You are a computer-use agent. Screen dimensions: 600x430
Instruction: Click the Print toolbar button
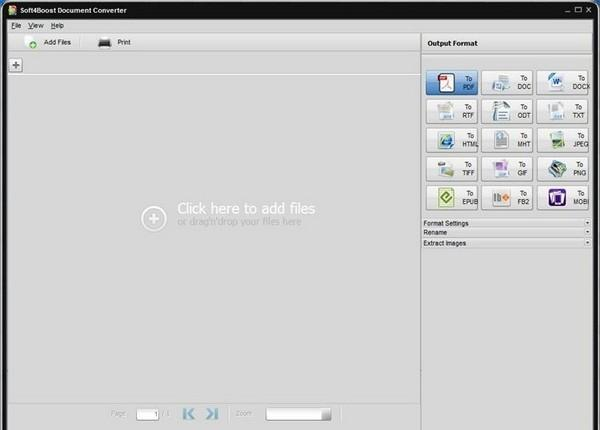click(x=114, y=42)
